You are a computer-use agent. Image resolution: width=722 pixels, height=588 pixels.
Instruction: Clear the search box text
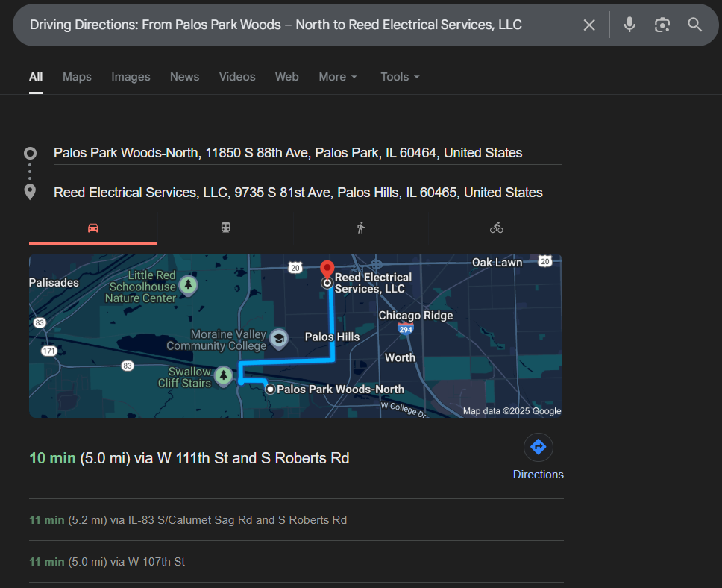point(589,25)
